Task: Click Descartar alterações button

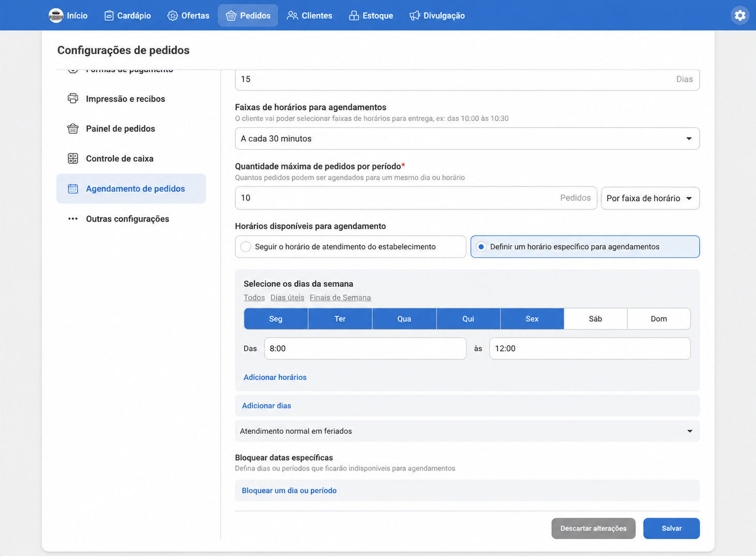Action: coord(593,528)
